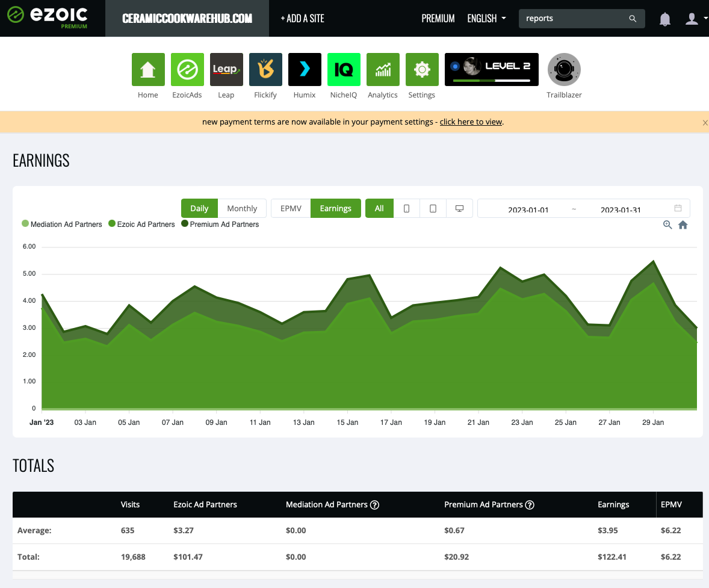Click the "29 Jan" axis label
Screen dimensions: 709x588
point(653,422)
